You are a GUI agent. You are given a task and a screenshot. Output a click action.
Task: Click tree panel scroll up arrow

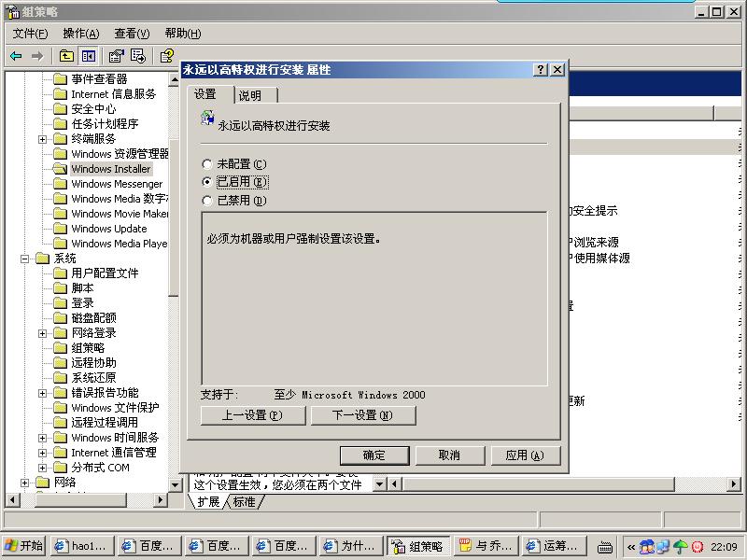[174, 80]
